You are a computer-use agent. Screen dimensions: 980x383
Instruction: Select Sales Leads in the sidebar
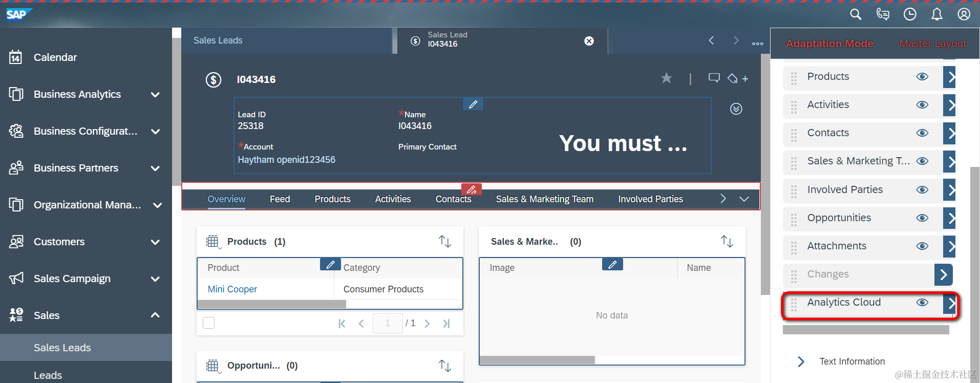86,348
